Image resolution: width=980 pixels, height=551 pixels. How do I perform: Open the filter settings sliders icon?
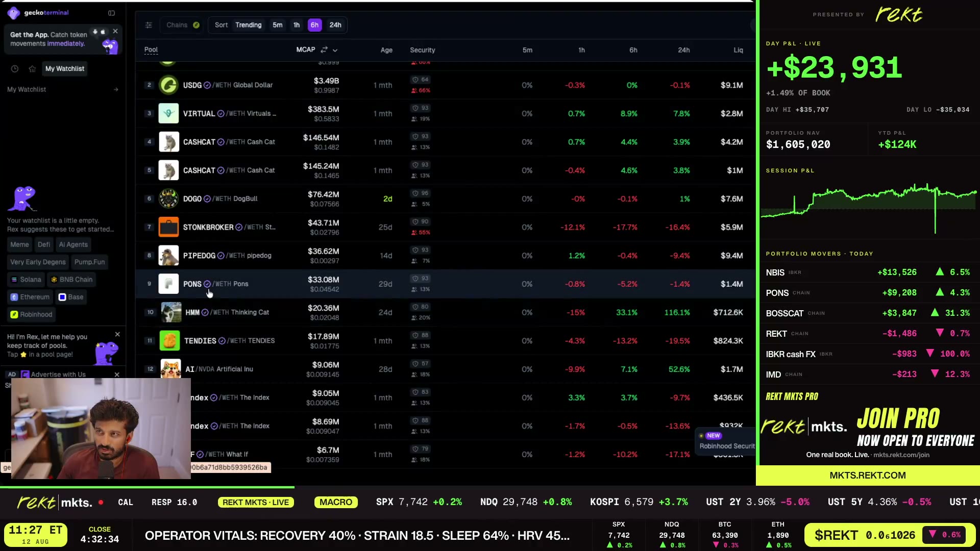tap(149, 25)
